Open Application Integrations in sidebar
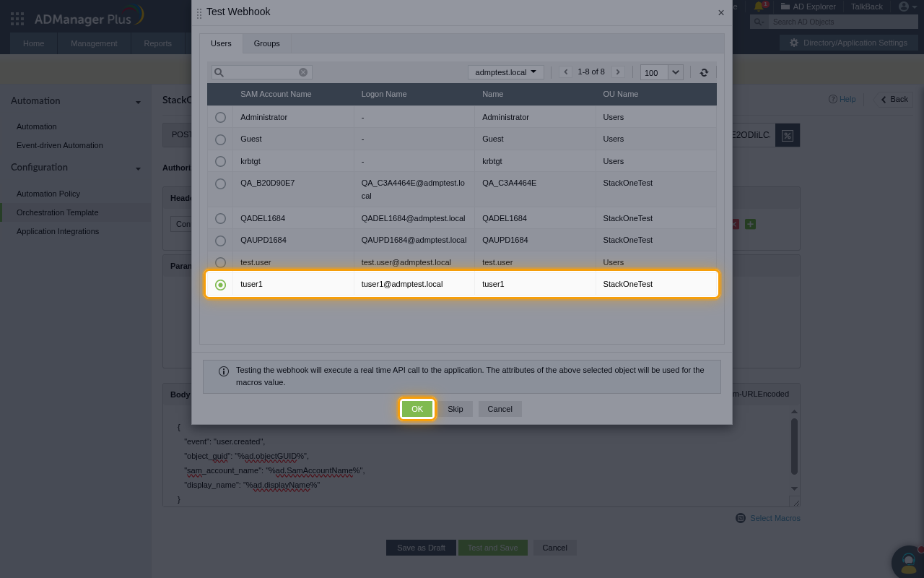The width and height of the screenshot is (924, 578). 58,231
